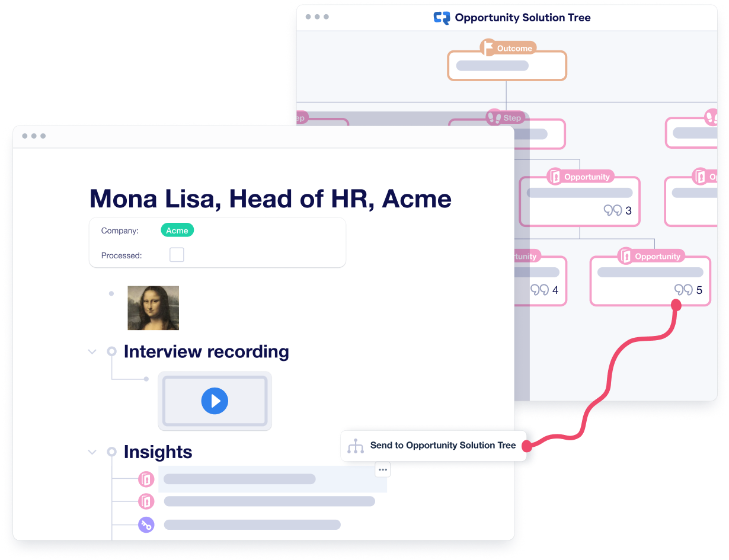729x560 pixels.
Task: Click the purple key insight icon
Action: click(146, 524)
